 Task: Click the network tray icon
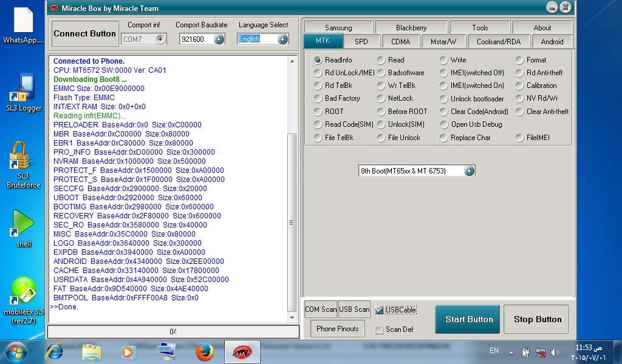coord(540,352)
